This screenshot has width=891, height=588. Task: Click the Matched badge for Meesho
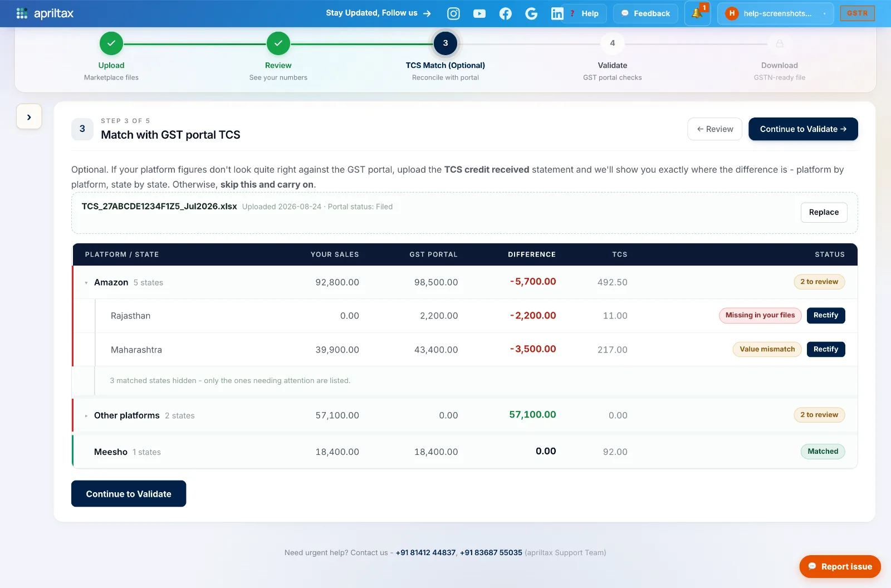tap(823, 452)
